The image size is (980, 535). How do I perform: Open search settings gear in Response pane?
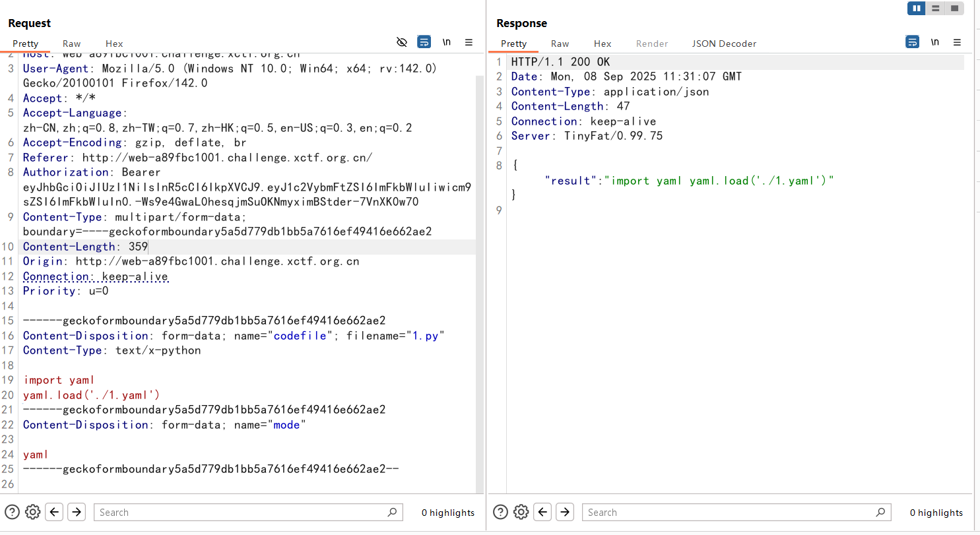click(521, 512)
